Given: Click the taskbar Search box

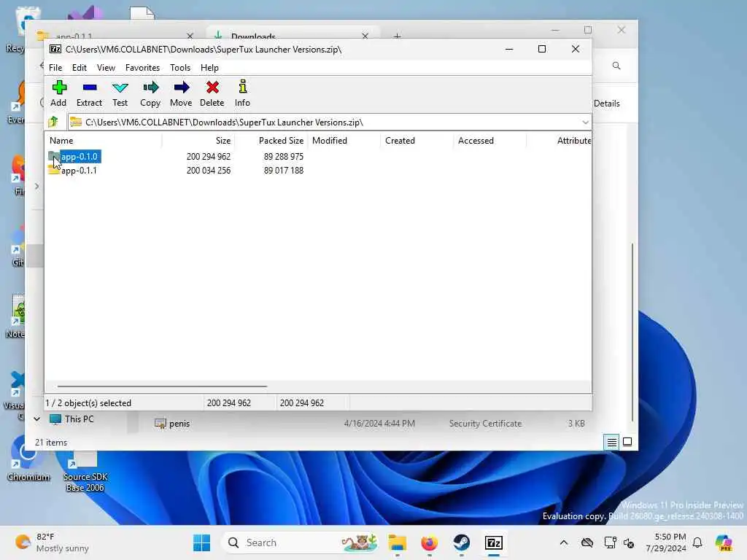Looking at the screenshot, I should click(300, 542).
